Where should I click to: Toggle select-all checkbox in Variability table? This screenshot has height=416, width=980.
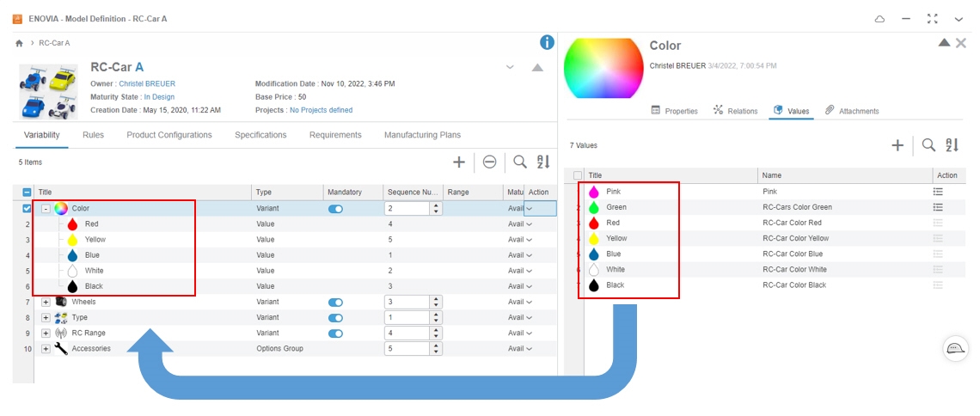[x=27, y=193]
